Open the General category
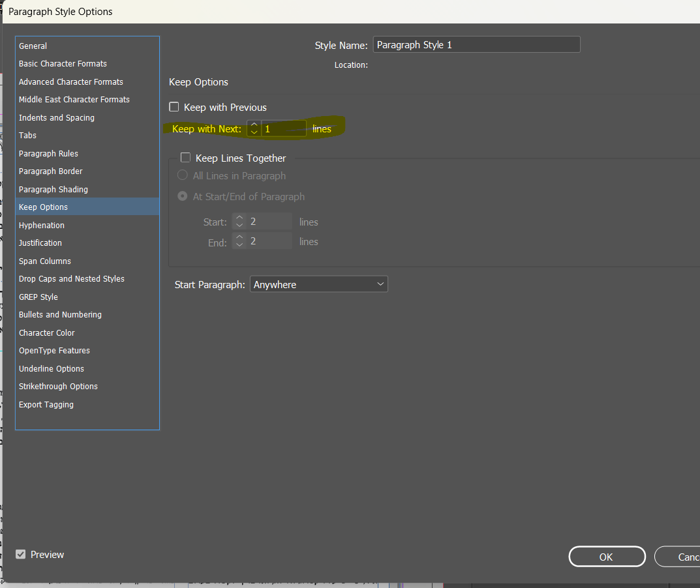 click(87, 46)
